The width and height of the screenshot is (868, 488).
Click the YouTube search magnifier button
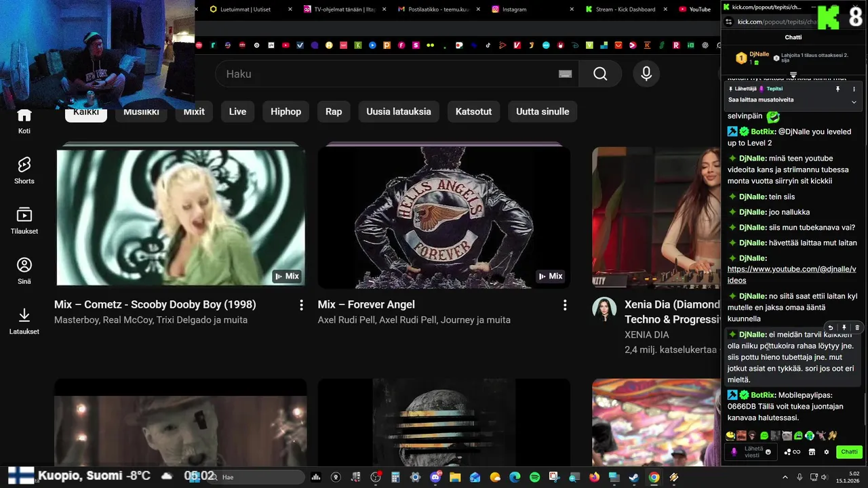[x=600, y=74]
